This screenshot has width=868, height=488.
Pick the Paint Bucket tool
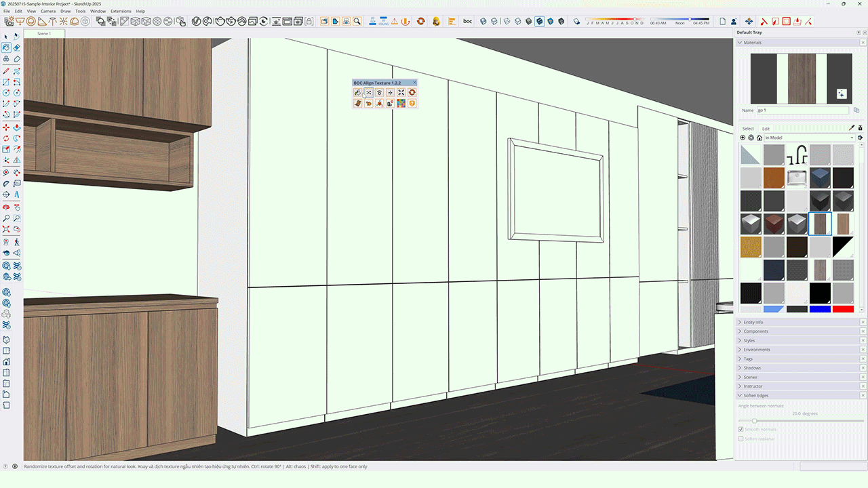click(6, 47)
